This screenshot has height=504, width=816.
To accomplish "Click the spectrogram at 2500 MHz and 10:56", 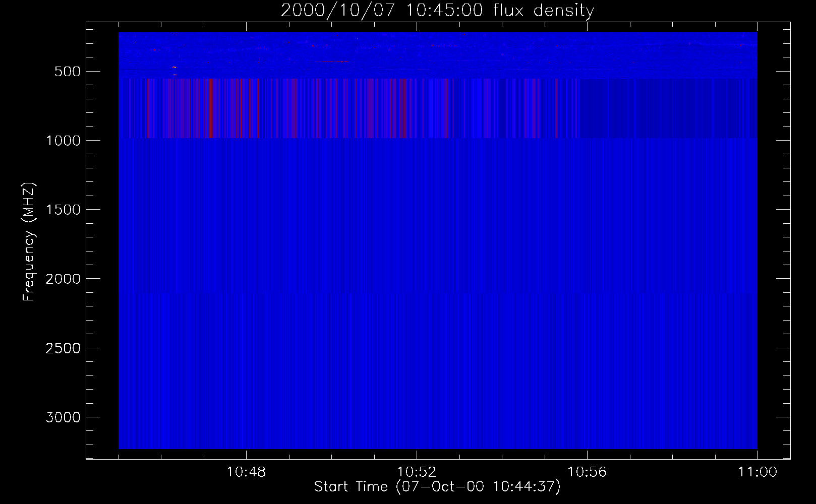I will pos(587,348).
